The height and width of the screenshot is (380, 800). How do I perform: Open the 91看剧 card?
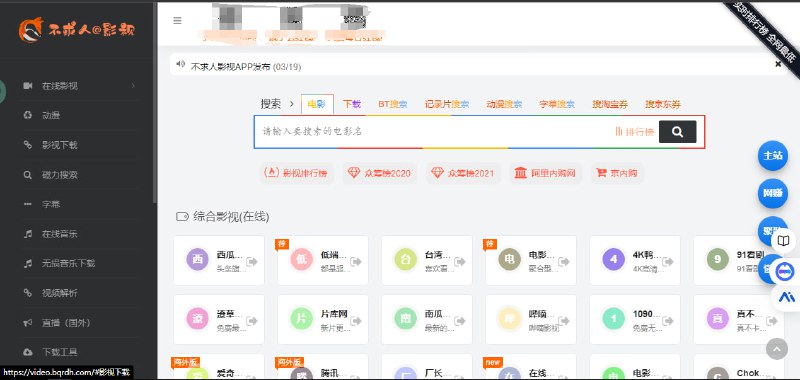click(x=739, y=261)
